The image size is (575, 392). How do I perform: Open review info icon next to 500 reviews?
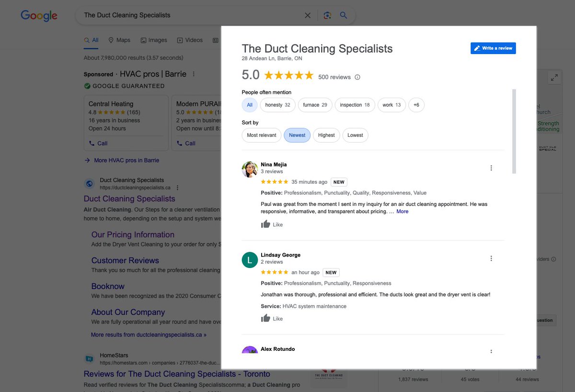(x=357, y=77)
